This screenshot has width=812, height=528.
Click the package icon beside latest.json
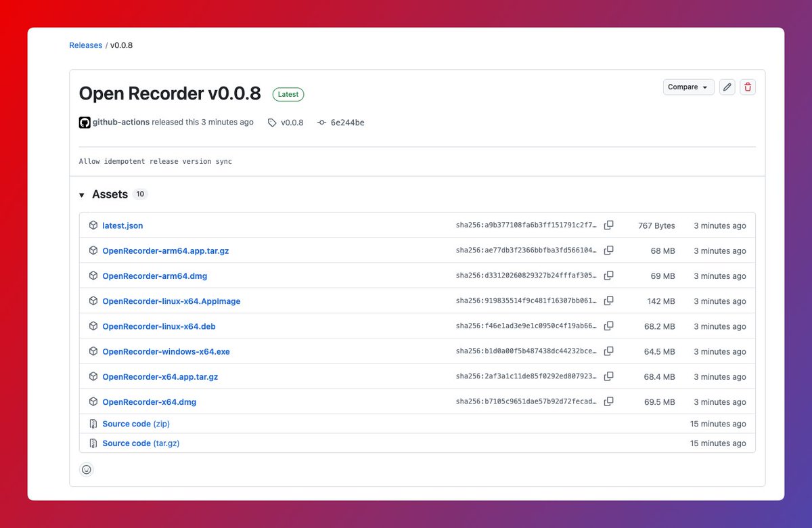click(93, 225)
